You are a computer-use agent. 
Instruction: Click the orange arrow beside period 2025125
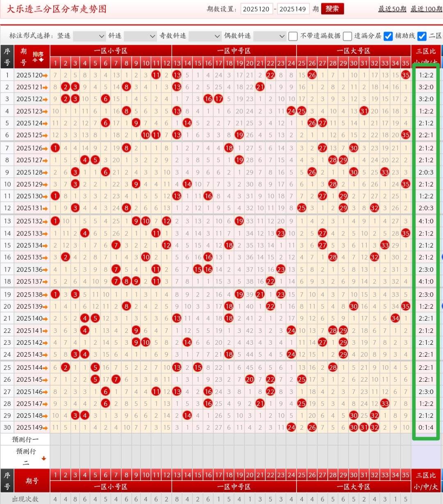click(46, 135)
